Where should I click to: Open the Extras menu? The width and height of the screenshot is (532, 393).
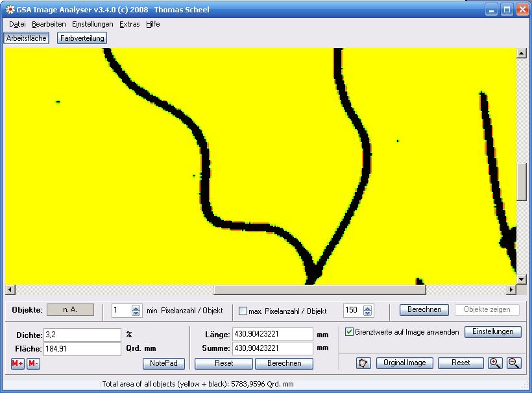tap(130, 24)
